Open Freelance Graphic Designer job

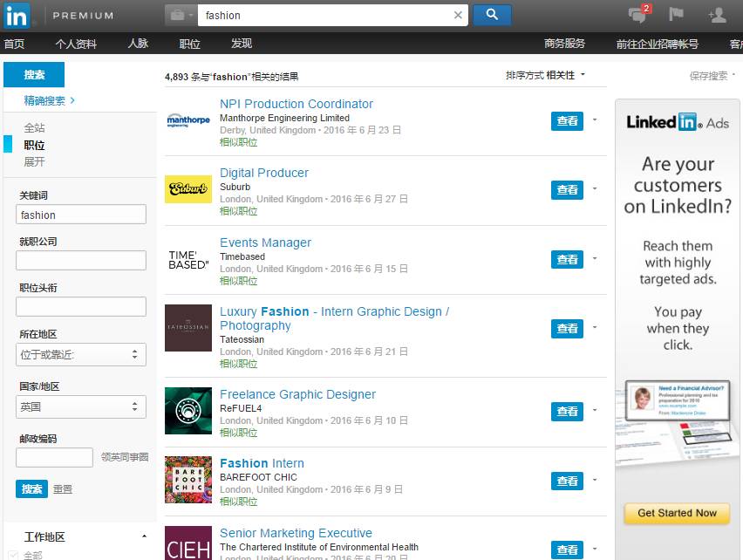tap(297, 394)
